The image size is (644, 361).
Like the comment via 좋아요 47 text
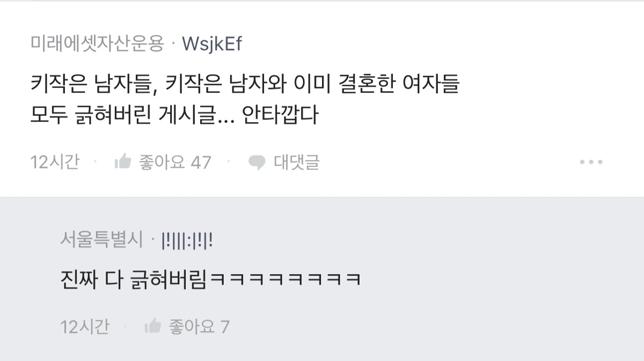pyautogui.click(x=175, y=161)
